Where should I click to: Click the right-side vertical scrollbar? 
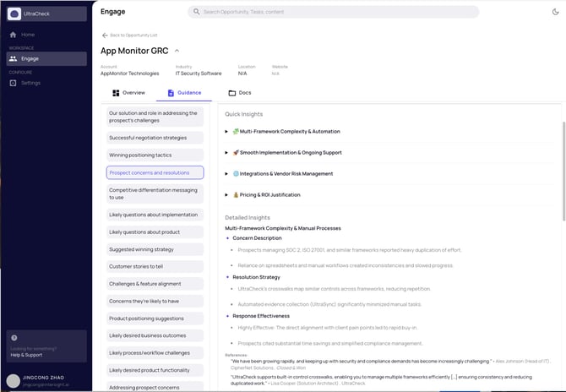[x=563, y=171]
